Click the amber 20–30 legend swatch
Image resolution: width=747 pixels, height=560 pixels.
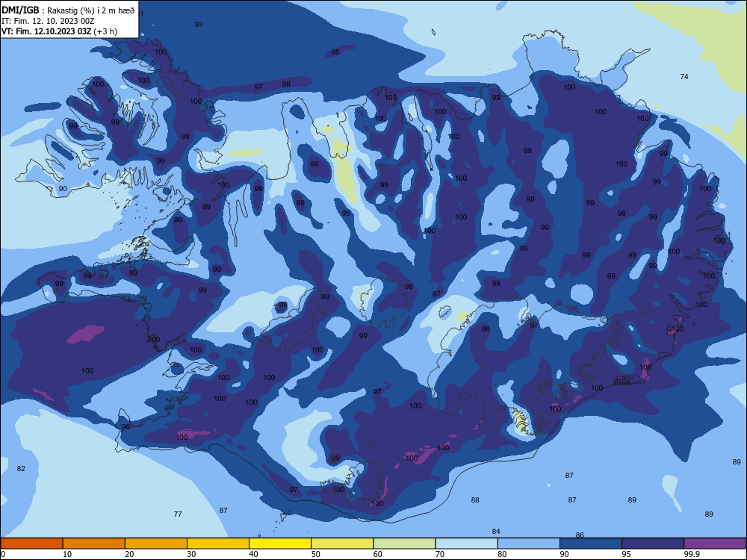tap(156, 544)
